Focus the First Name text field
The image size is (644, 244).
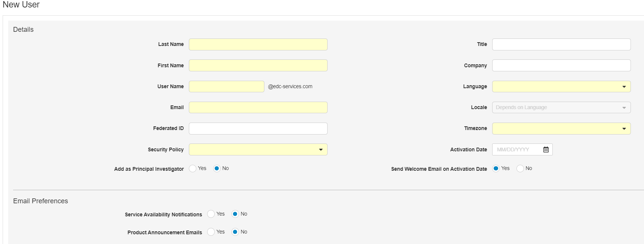pos(258,65)
